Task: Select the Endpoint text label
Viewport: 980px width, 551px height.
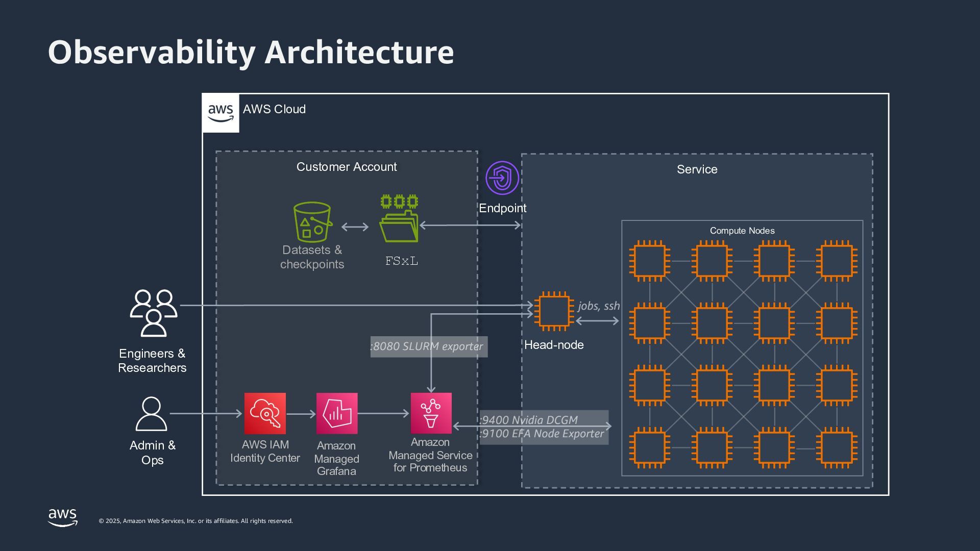Action: tap(502, 208)
